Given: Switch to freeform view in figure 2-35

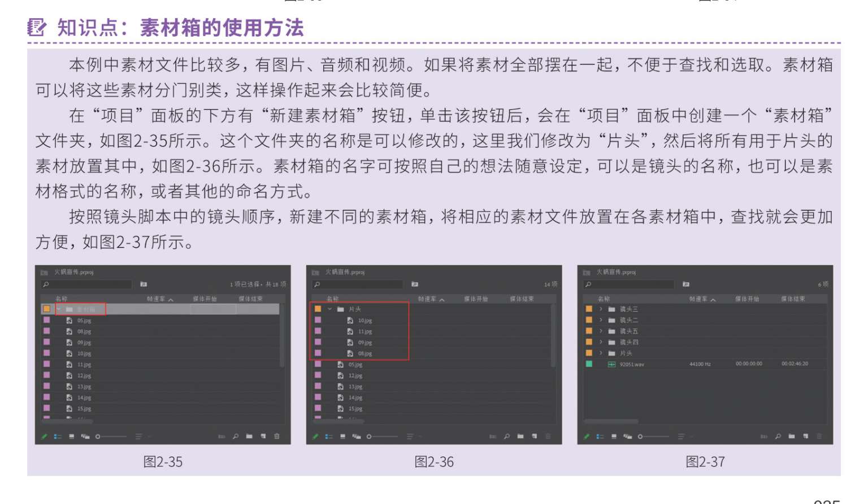Looking at the screenshot, I should [85, 437].
